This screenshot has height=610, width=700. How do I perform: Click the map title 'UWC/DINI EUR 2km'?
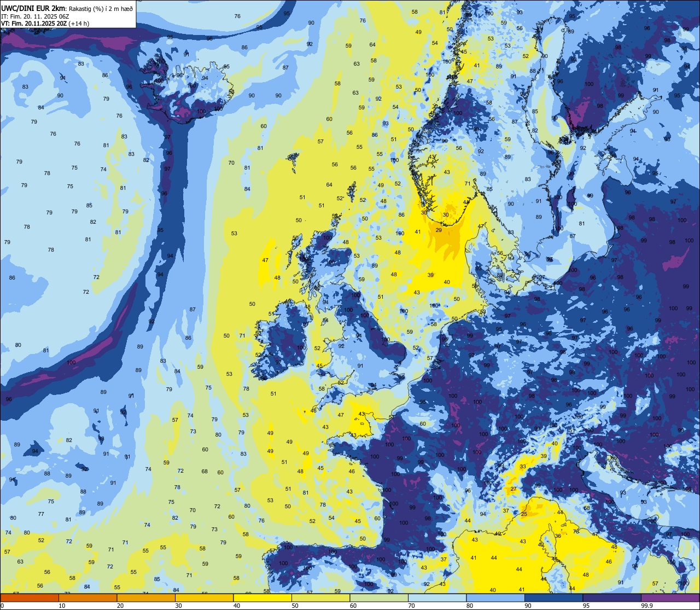[33, 8]
